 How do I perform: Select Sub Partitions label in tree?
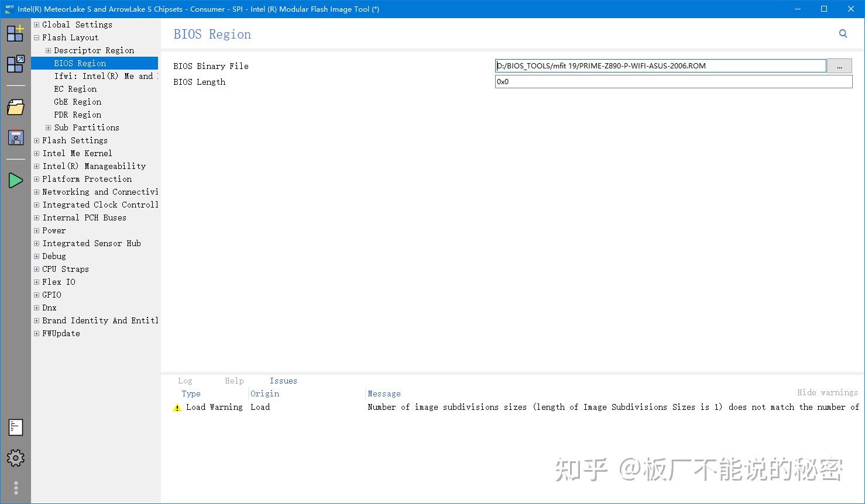click(x=87, y=127)
